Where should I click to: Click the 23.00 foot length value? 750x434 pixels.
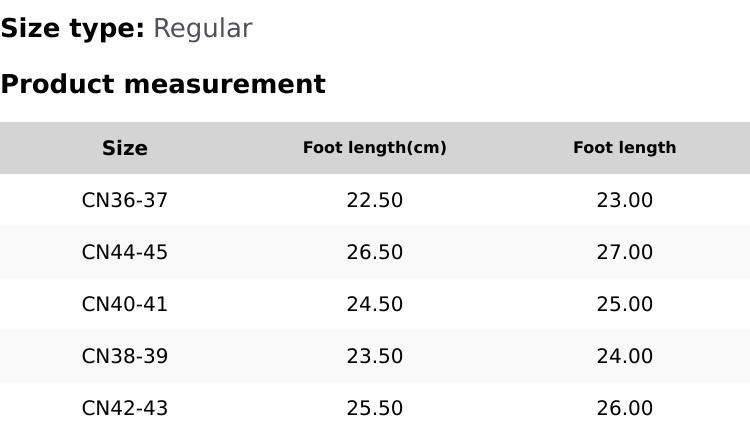click(x=625, y=200)
